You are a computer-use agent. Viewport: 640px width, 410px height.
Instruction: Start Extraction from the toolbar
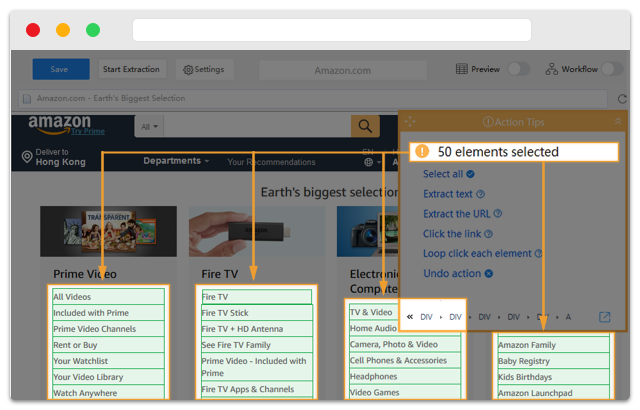click(x=131, y=69)
